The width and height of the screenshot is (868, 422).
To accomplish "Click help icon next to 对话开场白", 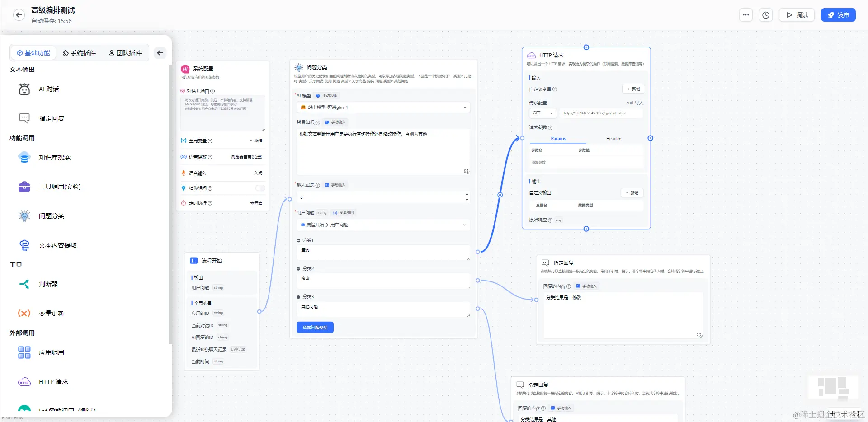I will pyautogui.click(x=212, y=91).
